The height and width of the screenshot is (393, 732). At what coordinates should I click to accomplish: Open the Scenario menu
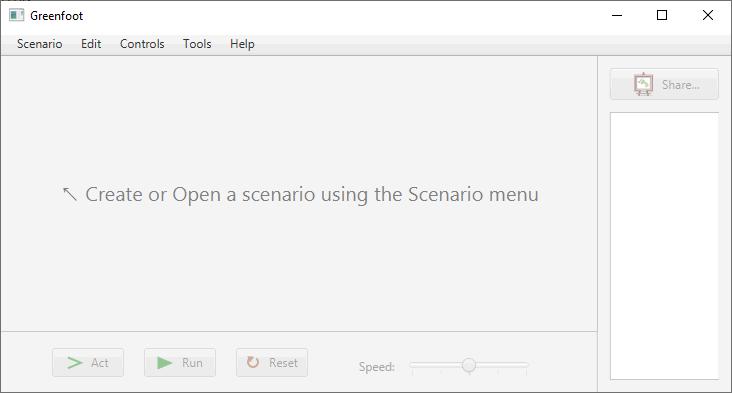click(x=40, y=44)
